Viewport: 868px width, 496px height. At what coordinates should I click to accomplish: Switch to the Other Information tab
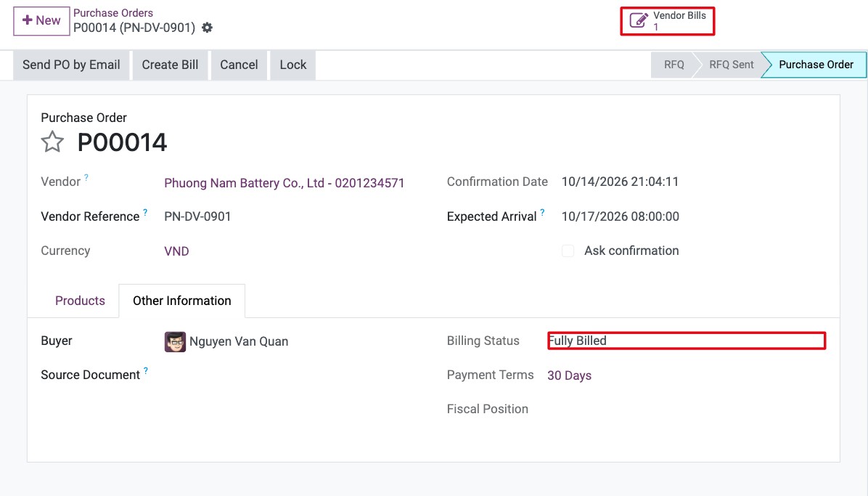(182, 301)
